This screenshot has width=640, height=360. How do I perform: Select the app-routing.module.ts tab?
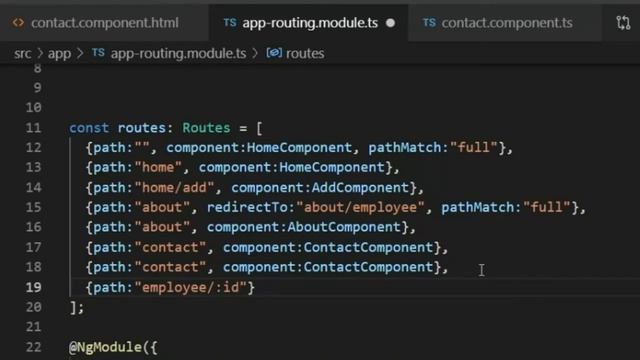tap(309, 23)
